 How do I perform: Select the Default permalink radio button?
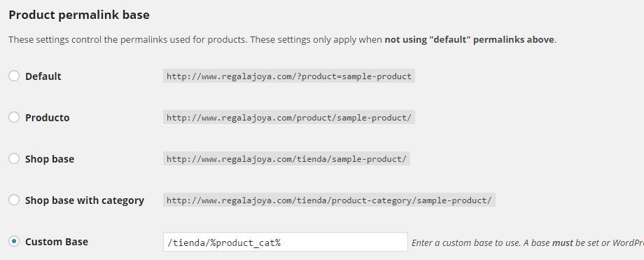[x=14, y=76]
